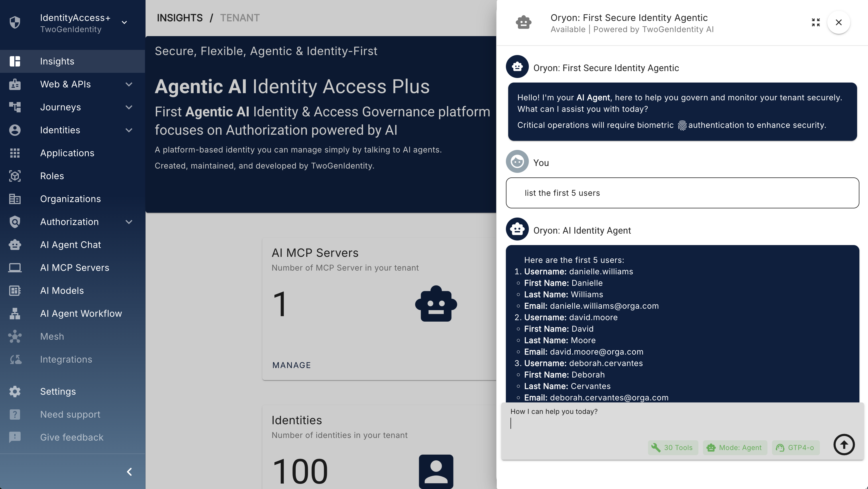Screen dimensions: 868x489
Task: Open the IdentityAccess+ tenant dropdown
Action: [x=124, y=23]
